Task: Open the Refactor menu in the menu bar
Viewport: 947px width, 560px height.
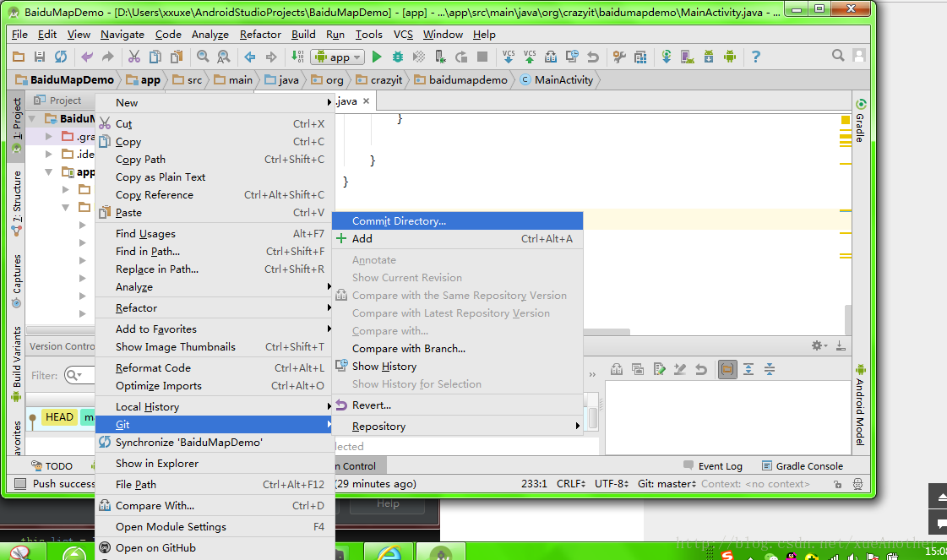Action: point(260,35)
